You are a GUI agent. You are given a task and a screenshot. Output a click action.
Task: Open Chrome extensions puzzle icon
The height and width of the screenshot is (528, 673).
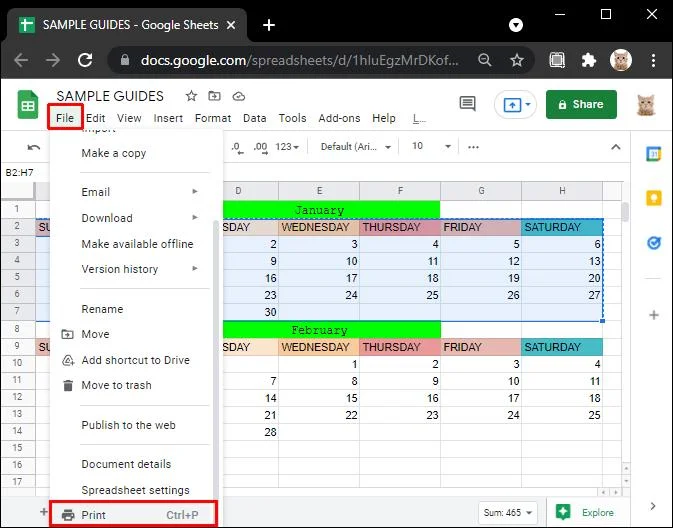pos(588,60)
